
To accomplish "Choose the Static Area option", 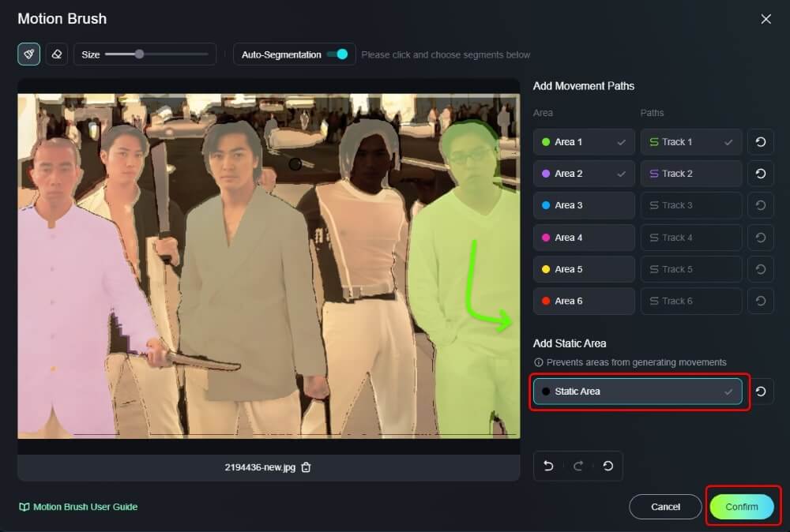I will click(x=638, y=392).
